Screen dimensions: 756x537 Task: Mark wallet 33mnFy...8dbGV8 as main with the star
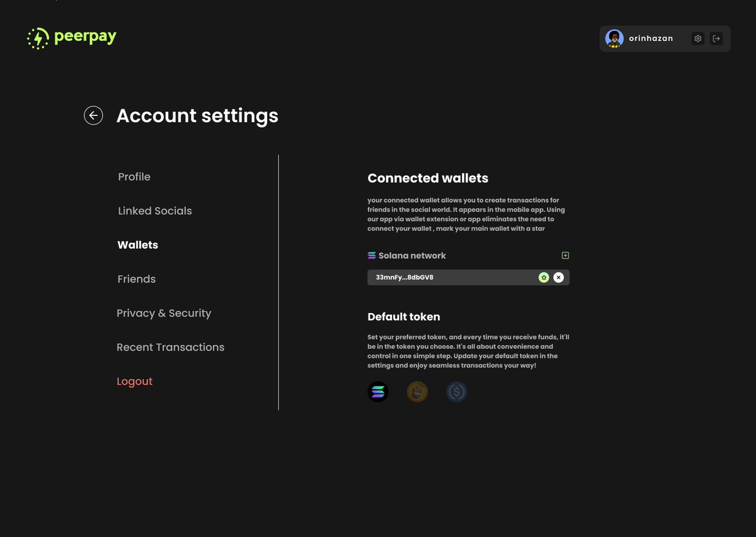pos(544,278)
